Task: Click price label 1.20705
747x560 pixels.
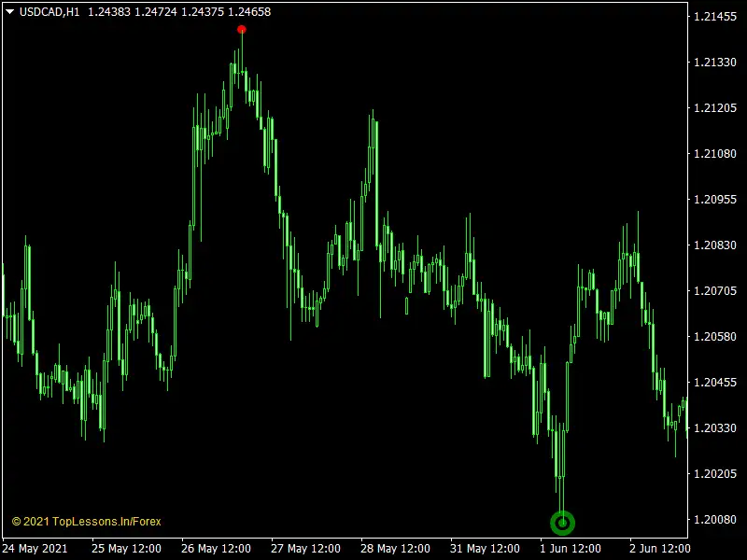Action: (x=715, y=291)
